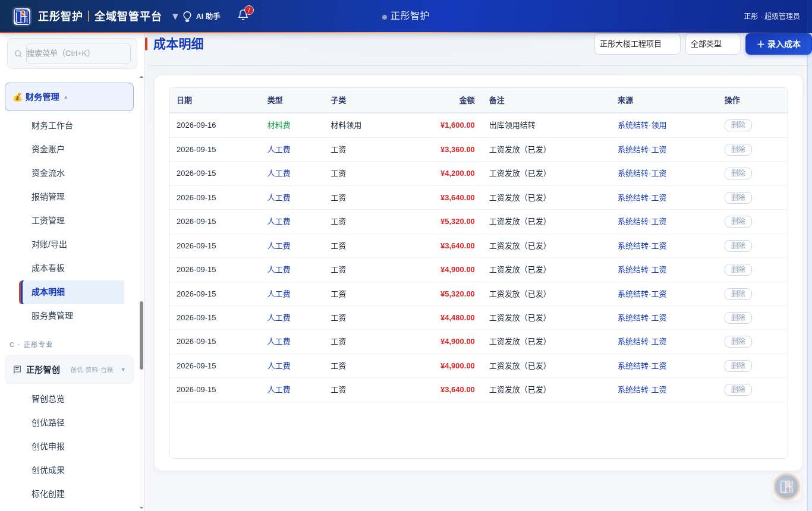Open 标化创建 in the sidebar

pos(48,494)
